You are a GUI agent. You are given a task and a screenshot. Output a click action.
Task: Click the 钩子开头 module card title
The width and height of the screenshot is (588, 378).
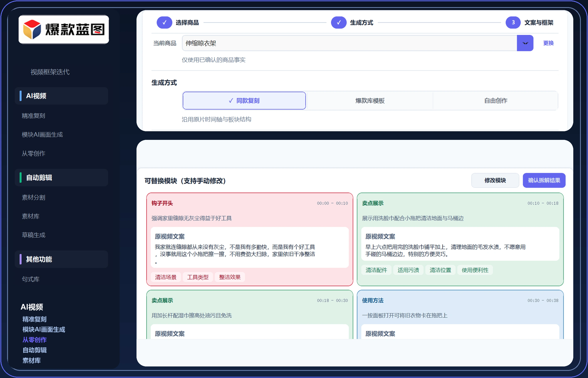[x=162, y=203]
